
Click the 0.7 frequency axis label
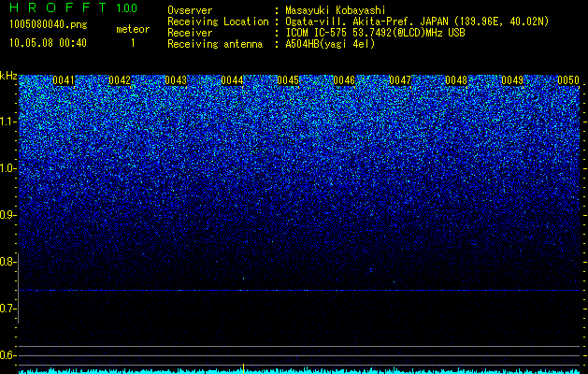pyautogui.click(x=7, y=309)
